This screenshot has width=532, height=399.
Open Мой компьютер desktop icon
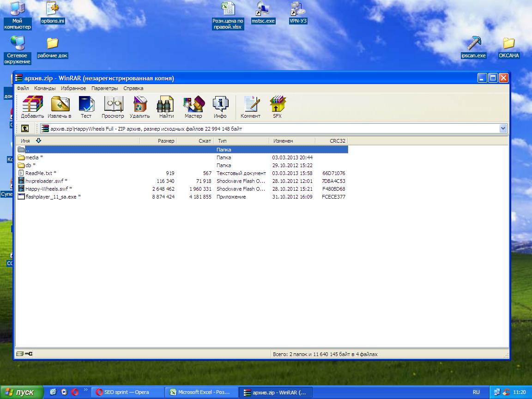(x=17, y=16)
